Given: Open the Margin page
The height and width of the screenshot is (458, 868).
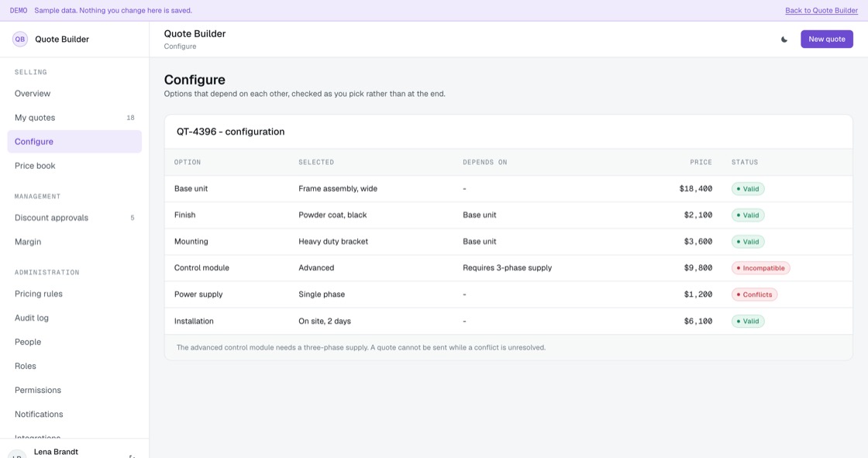Looking at the screenshot, I should (74, 242).
